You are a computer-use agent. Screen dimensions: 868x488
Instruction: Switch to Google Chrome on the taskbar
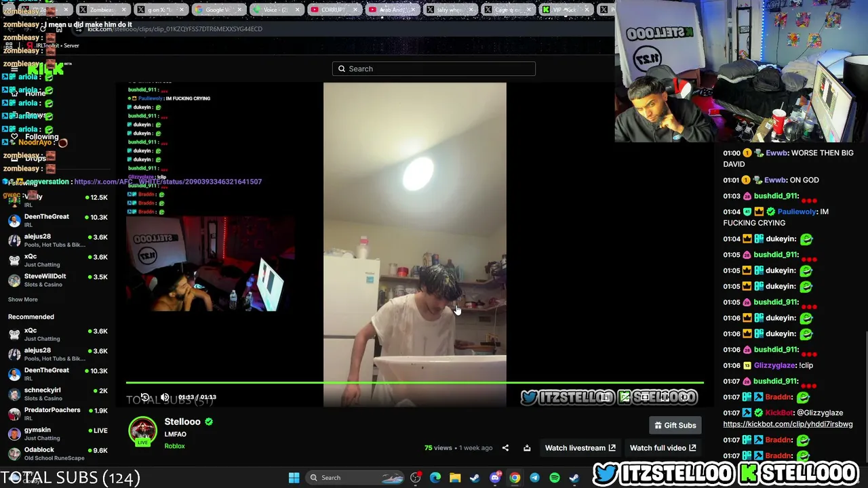tap(515, 478)
